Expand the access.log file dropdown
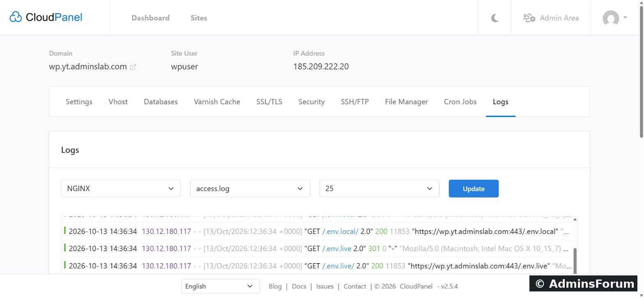 [250, 188]
